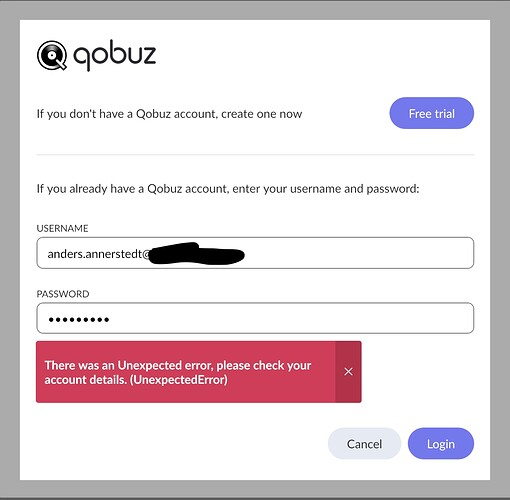The image size is (510, 500).
Task: Click the gray backdrop outside the dialog
Action: tap(255, 9)
